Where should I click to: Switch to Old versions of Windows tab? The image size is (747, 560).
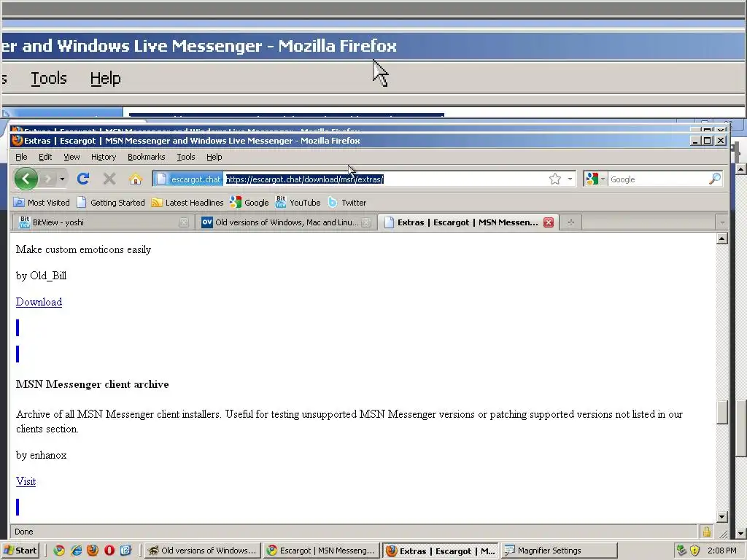(x=285, y=222)
